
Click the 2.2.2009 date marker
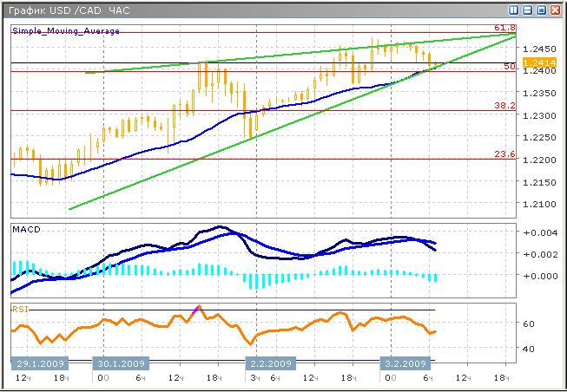[271, 363]
